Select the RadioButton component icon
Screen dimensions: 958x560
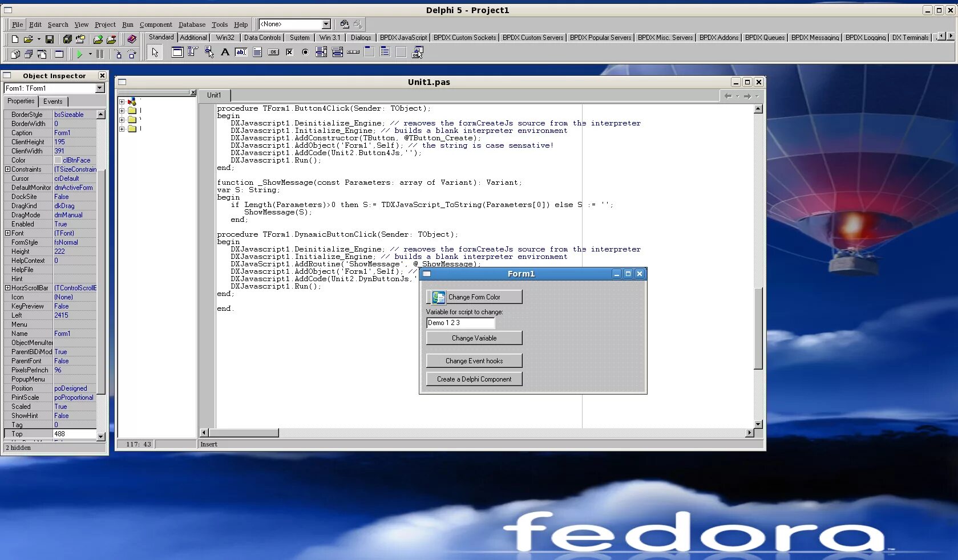tap(305, 52)
